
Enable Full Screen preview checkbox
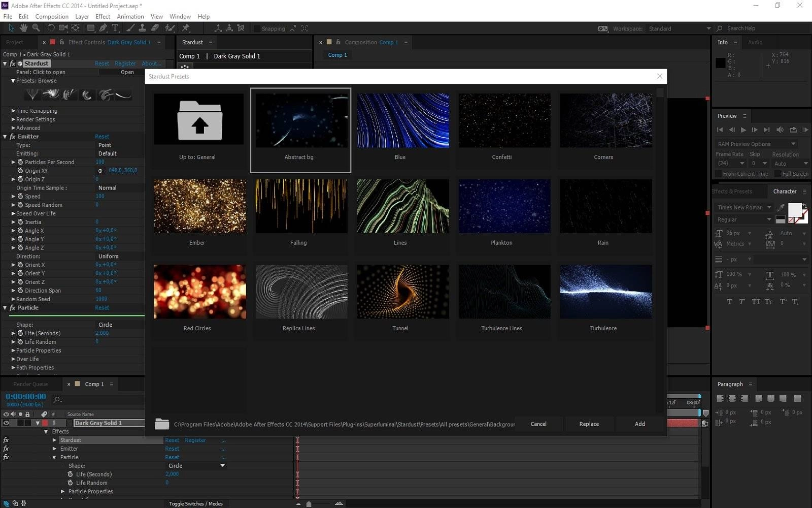pyautogui.click(x=777, y=174)
